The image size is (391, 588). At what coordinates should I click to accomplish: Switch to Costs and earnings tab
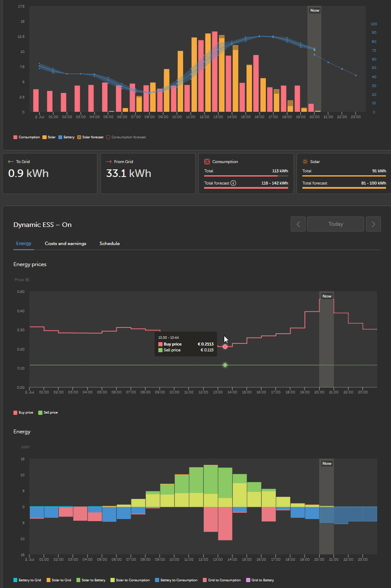pos(66,243)
